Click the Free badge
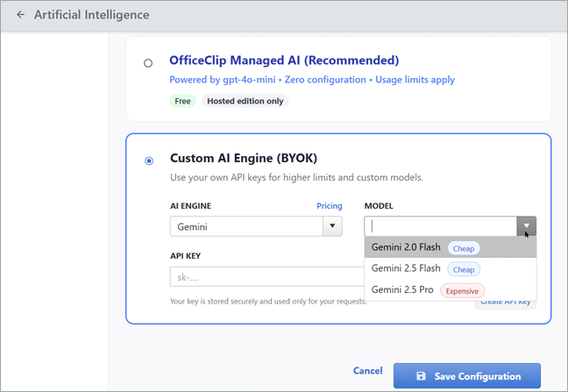This screenshot has width=568, height=392. click(182, 101)
